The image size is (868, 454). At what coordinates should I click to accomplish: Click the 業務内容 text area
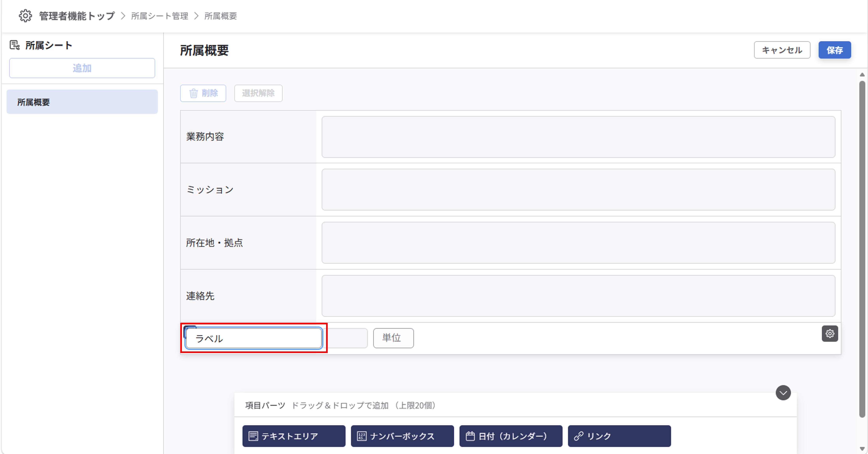point(578,137)
